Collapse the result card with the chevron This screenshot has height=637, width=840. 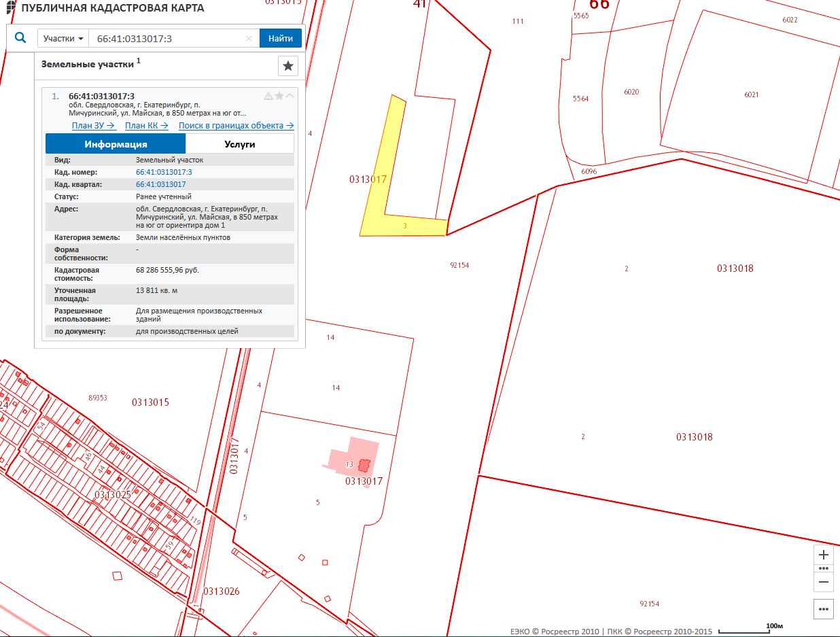tap(290, 96)
